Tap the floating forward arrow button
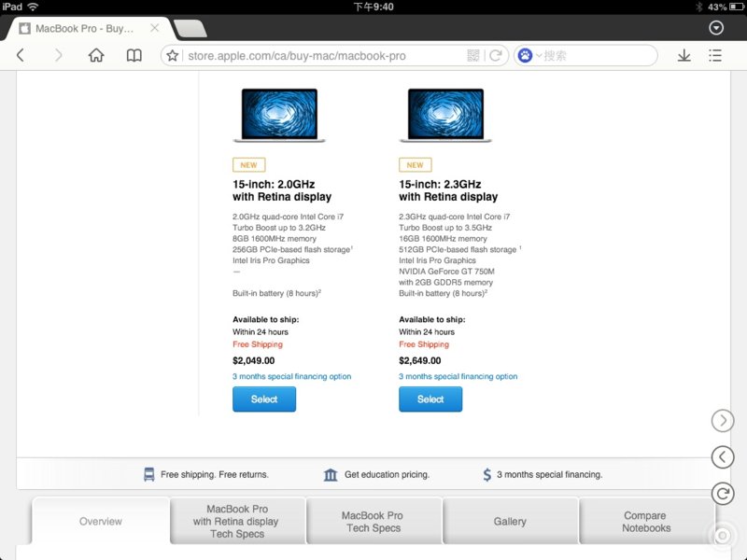This screenshot has height=560, width=747. pyautogui.click(x=722, y=421)
